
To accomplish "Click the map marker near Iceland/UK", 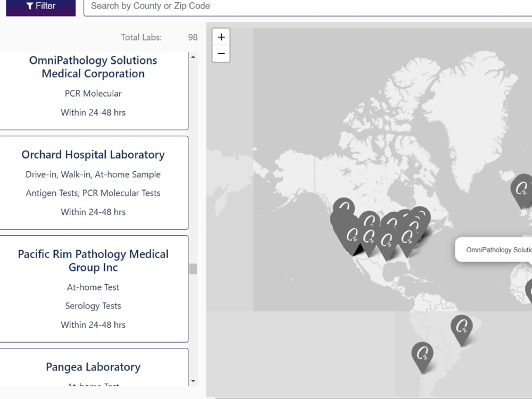I will pos(522,190).
